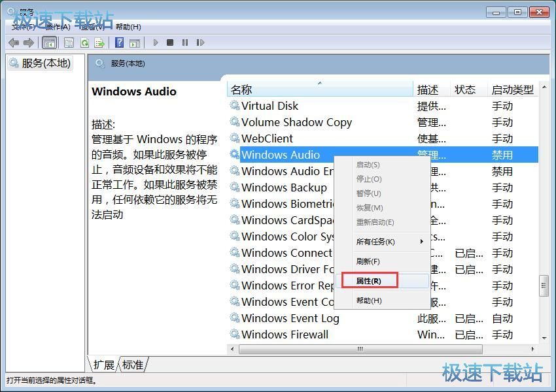Open the 帮助(H) menu in the menu bar
Screen dimensions: 556x392
[128, 27]
